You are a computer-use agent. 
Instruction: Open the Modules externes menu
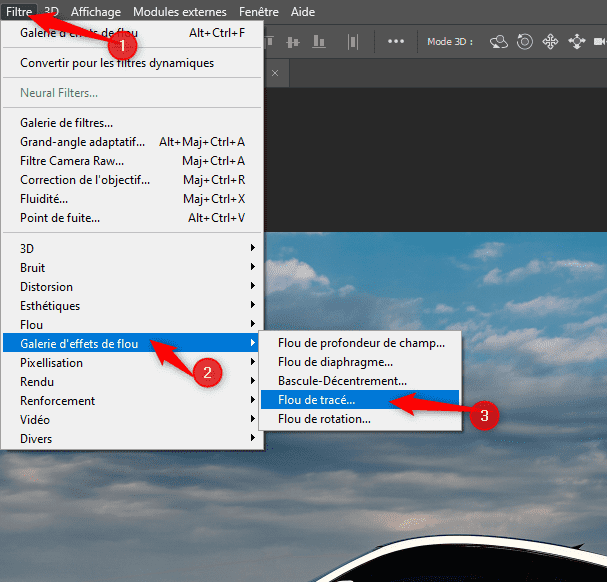pos(180,12)
